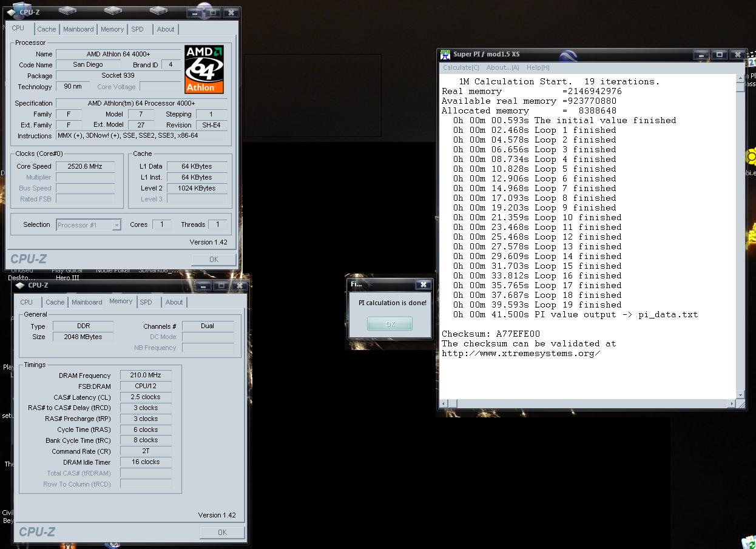This screenshot has height=549, width=756.
Task: Click the Brand ID value 4
Action: pos(171,65)
